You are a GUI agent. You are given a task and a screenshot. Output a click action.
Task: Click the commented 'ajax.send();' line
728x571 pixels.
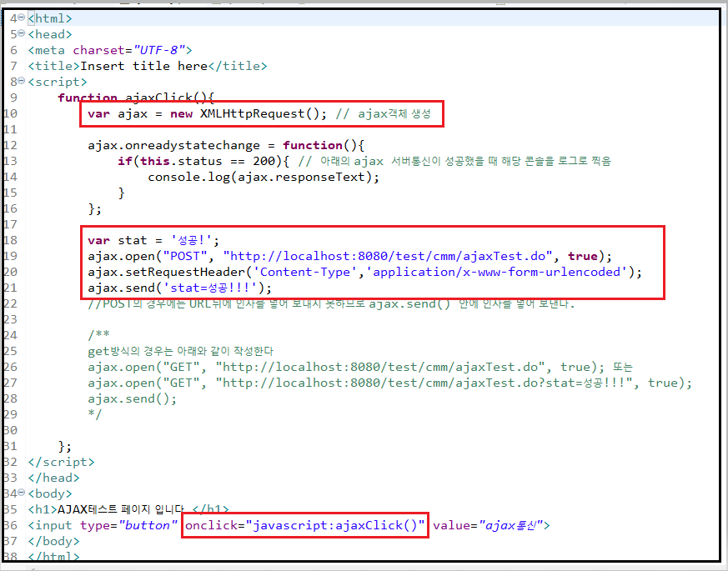point(133,398)
